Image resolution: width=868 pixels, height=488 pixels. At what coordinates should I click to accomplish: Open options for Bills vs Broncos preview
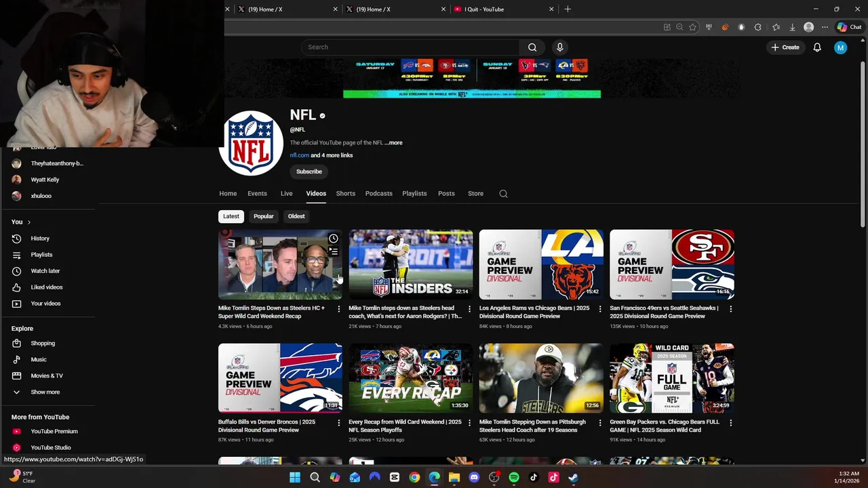[x=338, y=423]
